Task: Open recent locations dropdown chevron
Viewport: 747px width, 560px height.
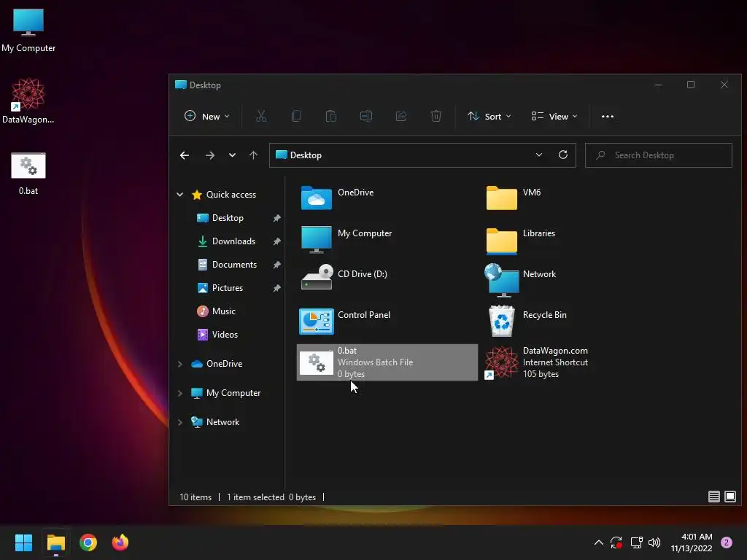Action: click(x=232, y=155)
